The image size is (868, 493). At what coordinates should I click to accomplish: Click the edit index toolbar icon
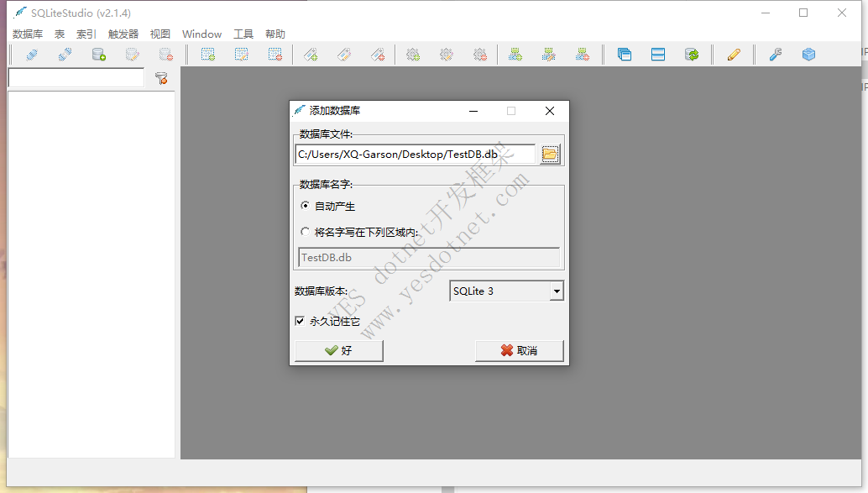(344, 55)
